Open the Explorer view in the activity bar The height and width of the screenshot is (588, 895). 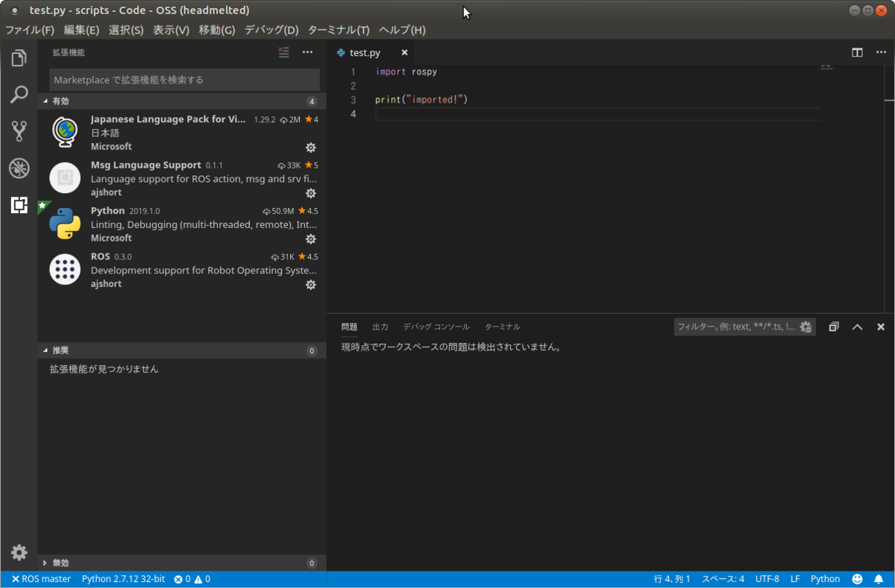pyautogui.click(x=19, y=58)
